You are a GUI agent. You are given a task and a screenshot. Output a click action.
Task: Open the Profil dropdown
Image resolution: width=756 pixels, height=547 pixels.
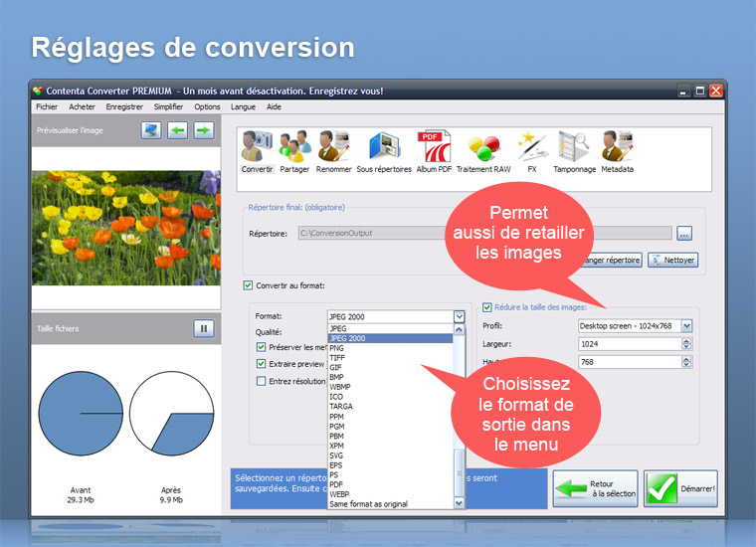tap(686, 326)
